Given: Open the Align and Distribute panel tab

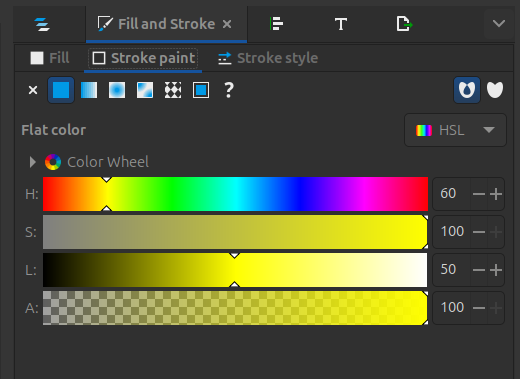Looking at the screenshot, I should tap(277, 24).
